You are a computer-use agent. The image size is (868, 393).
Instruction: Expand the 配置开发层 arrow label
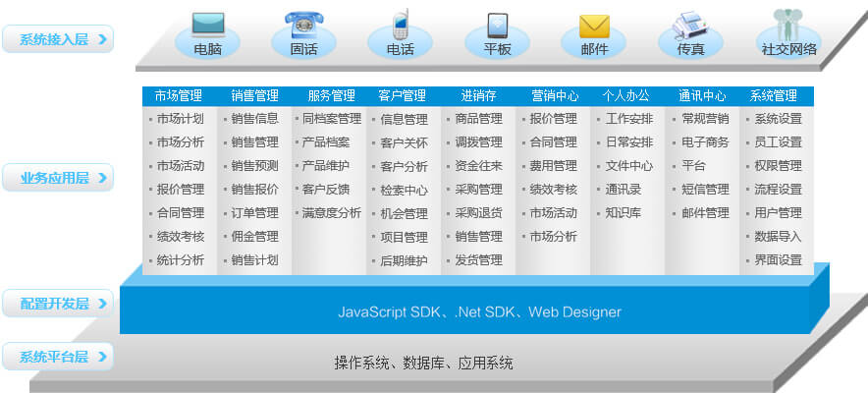[58, 304]
